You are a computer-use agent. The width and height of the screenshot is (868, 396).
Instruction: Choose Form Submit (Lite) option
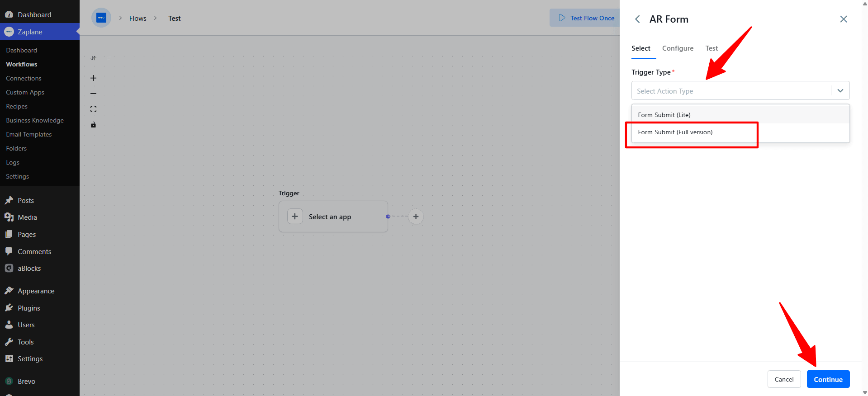tap(740, 115)
